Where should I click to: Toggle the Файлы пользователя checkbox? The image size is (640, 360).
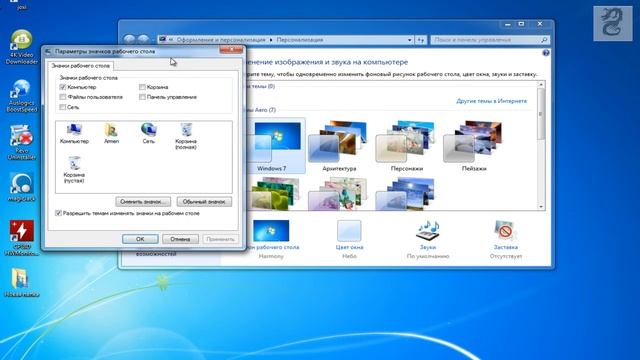click(x=62, y=97)
